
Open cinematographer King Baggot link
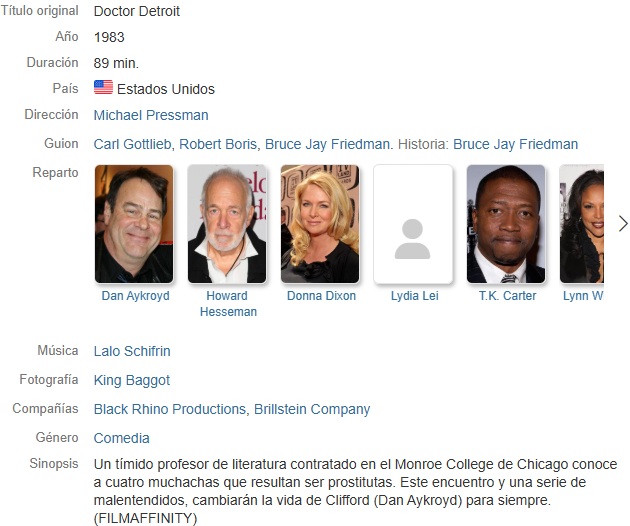[x=132, y=380]
